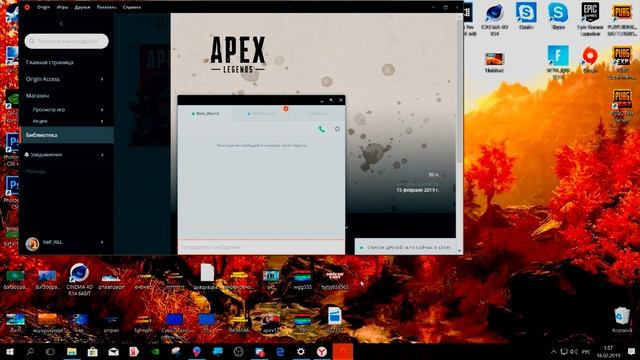Open chat settings via the gear icon

[337, 129]
